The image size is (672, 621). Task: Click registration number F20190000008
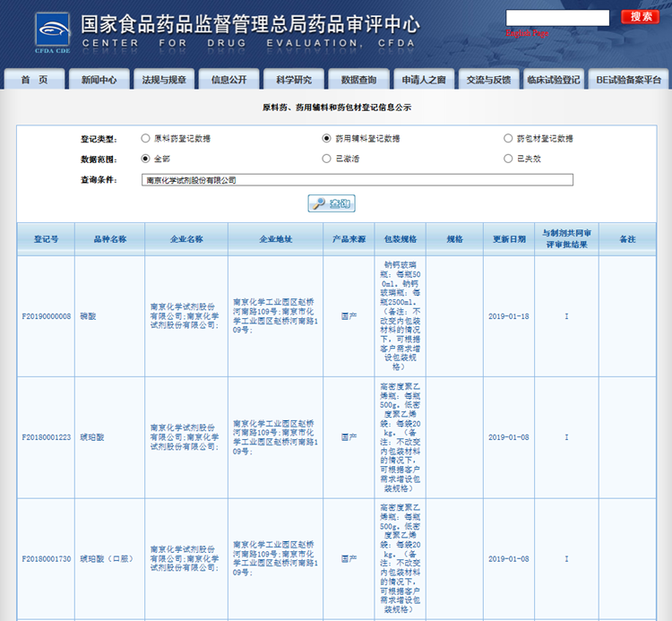coord(47,316)
